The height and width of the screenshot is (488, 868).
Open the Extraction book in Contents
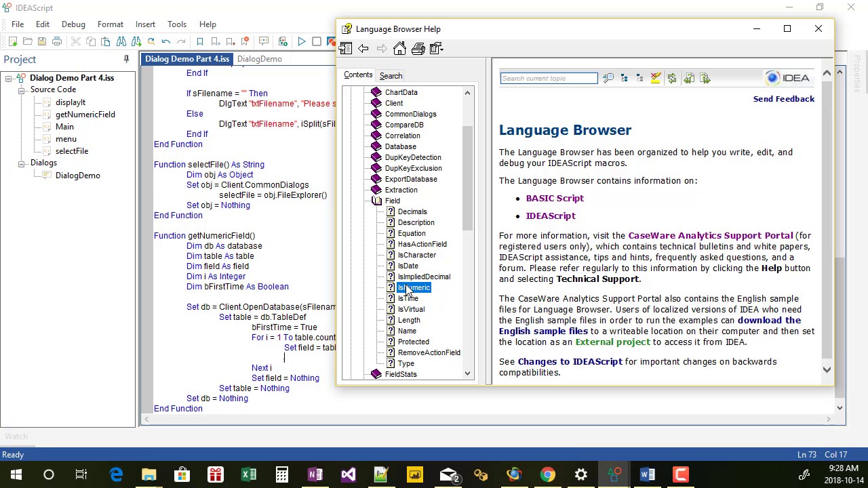click(x=401, y=190)
